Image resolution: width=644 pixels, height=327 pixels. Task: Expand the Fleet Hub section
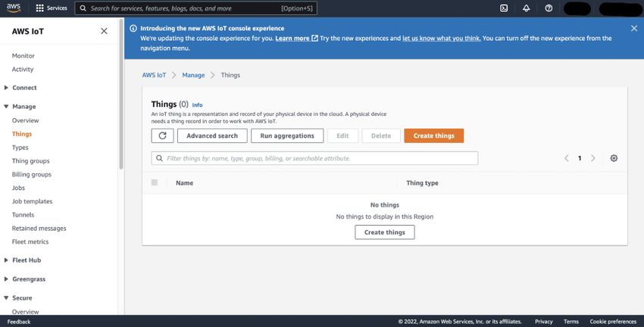pos(6,260)
